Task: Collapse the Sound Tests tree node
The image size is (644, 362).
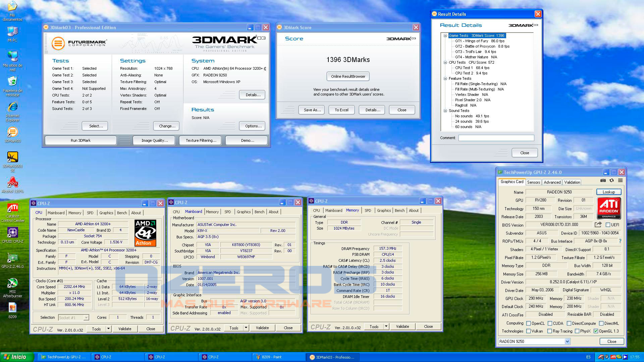Action: click(445, 111)
